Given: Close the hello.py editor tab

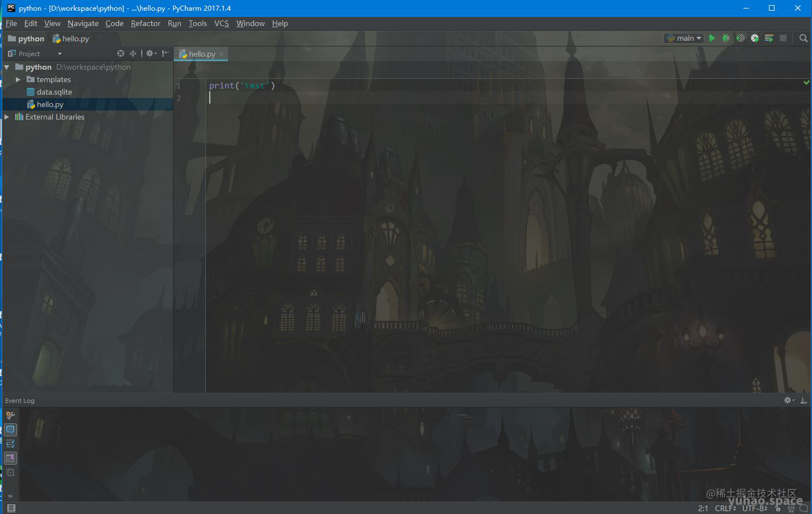Looking at the screenshot, I should [222, 54].
